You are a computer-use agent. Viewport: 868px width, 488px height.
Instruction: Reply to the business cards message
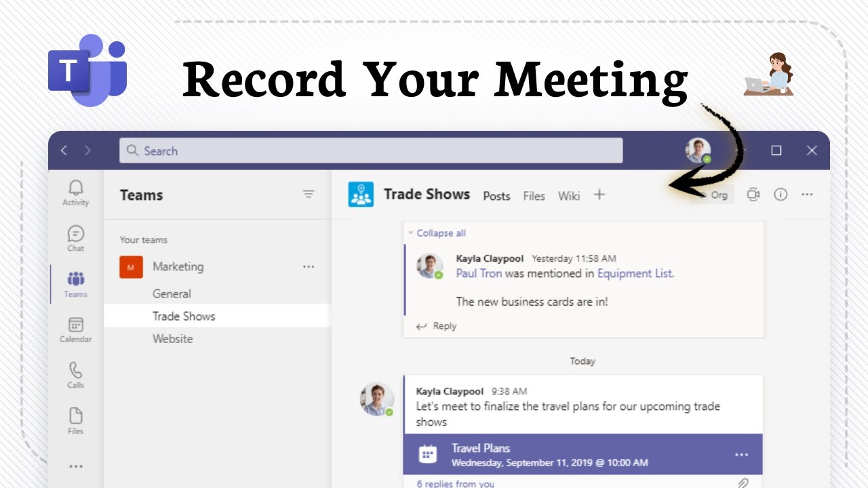(x=436, y=326)
